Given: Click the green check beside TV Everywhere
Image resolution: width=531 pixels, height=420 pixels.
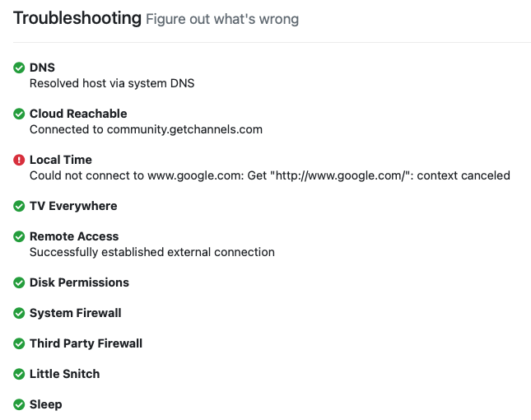Looking at the screenshot, I should (x=19, y=206).
